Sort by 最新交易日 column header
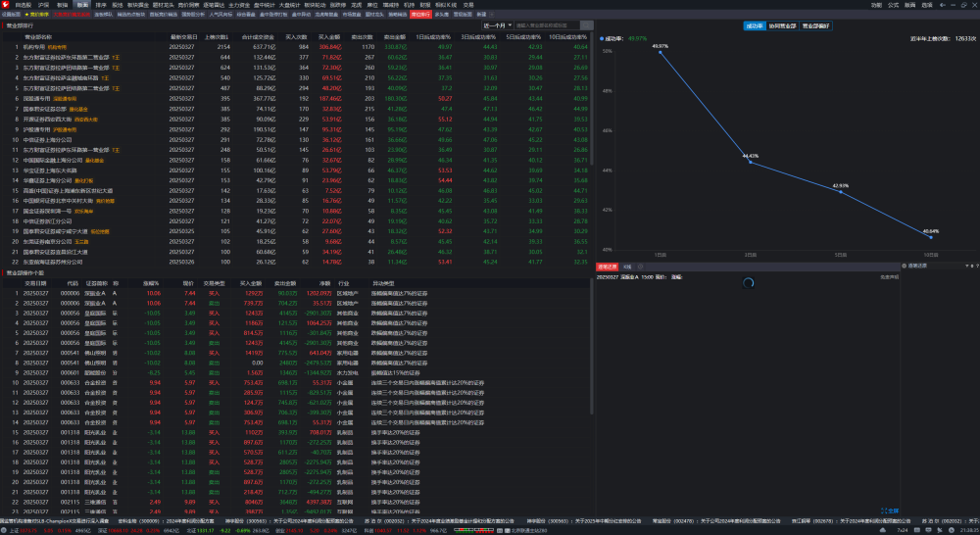 (x=183, y=37)
